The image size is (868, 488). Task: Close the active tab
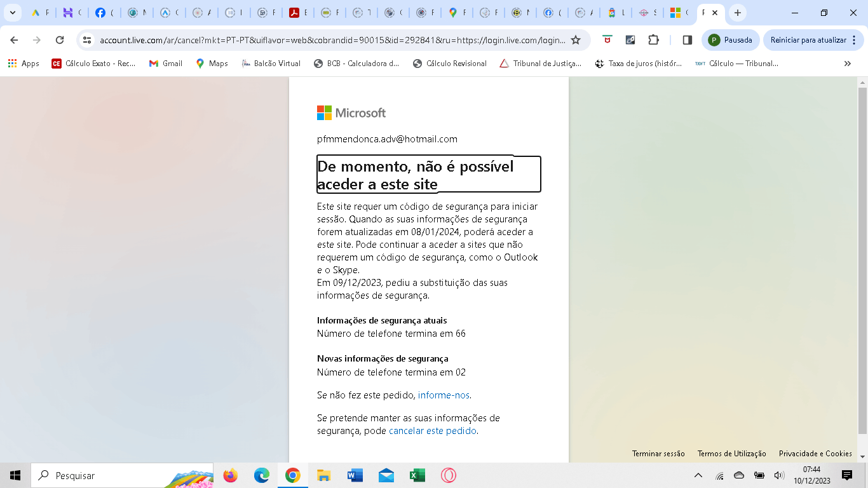click(x=715, y=13)
